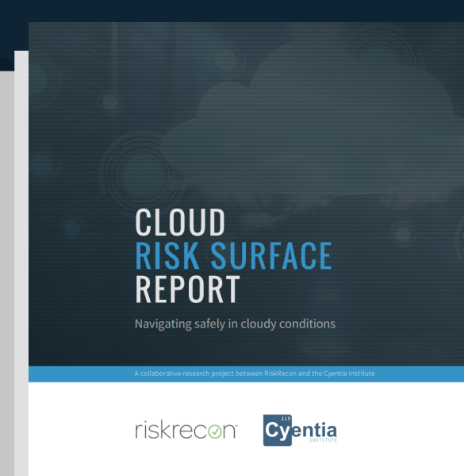The height and width of the screenshot is (476, 464).
Task: Click the 'REPORT' title word
Action: pos(187,289)
